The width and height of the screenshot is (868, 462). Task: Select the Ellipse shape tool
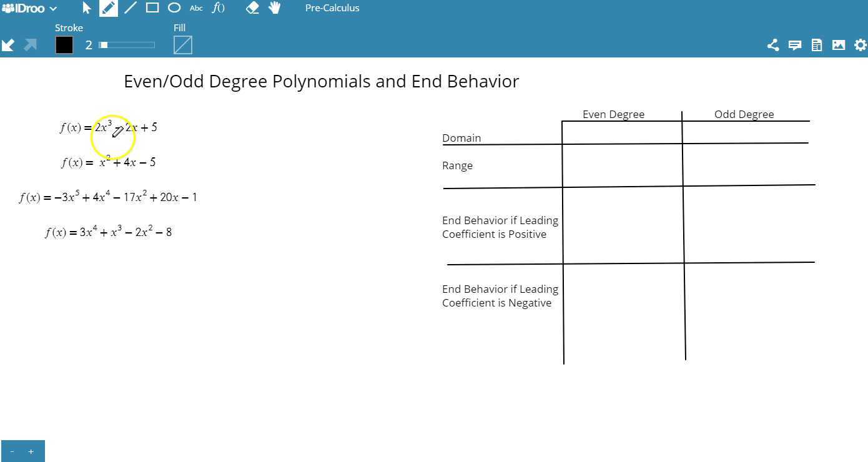point(174,7)
